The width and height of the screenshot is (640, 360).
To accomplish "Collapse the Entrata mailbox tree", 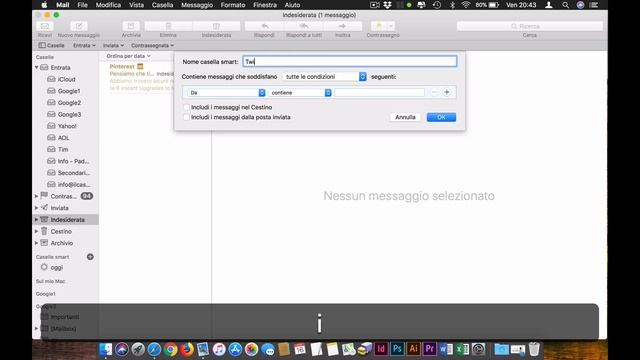I will point(37,67).
